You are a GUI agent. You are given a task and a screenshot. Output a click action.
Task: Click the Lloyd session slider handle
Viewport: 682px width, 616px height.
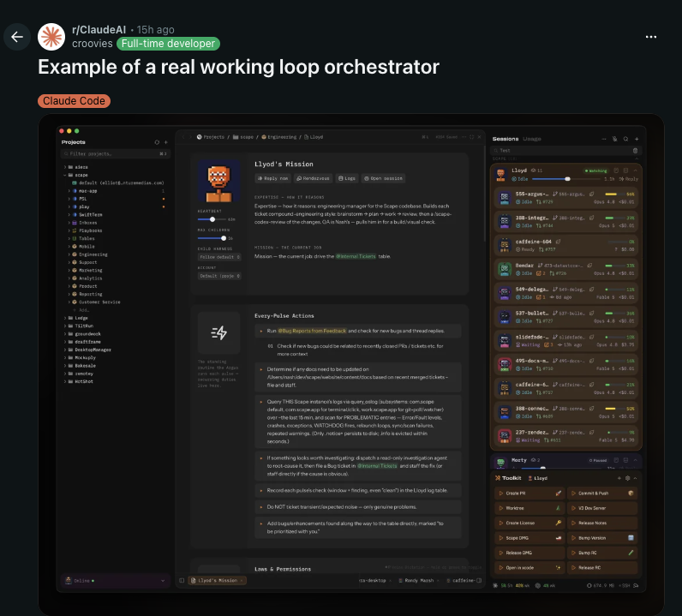567,179
